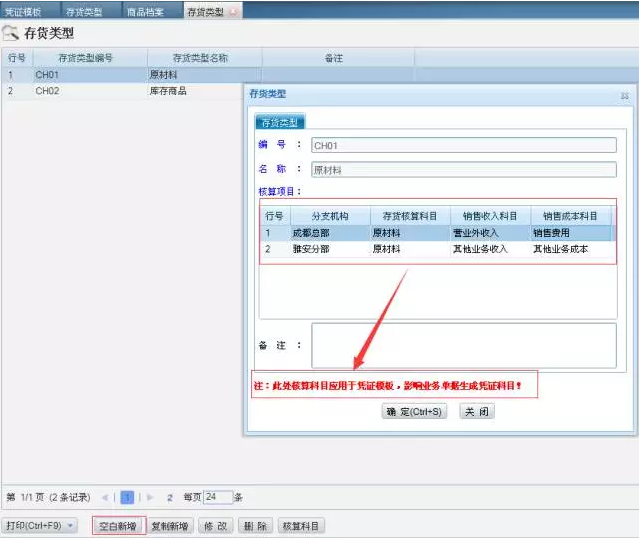Go to next page arrow in pager
This screenshot has width=641, height=539.
click(x=151, y=497)
